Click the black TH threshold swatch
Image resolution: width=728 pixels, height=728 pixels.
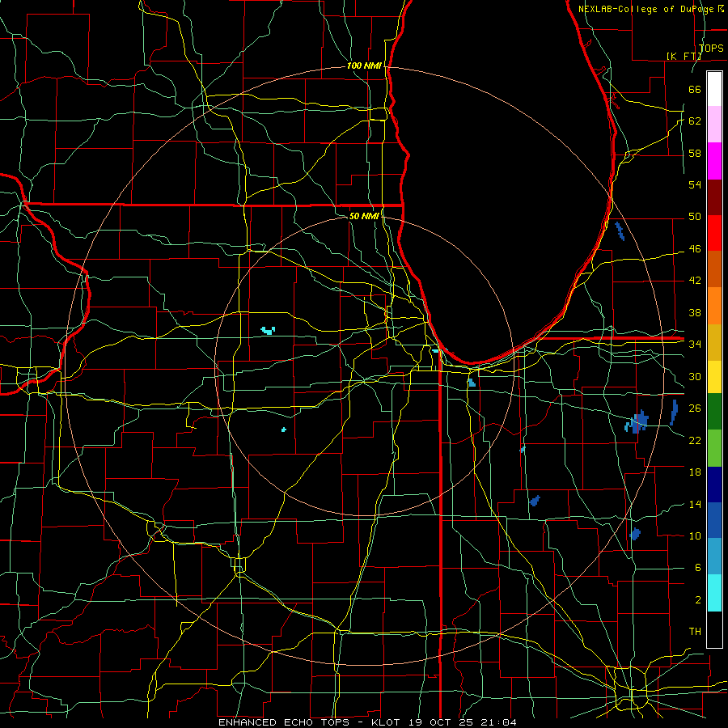[714, 629]
